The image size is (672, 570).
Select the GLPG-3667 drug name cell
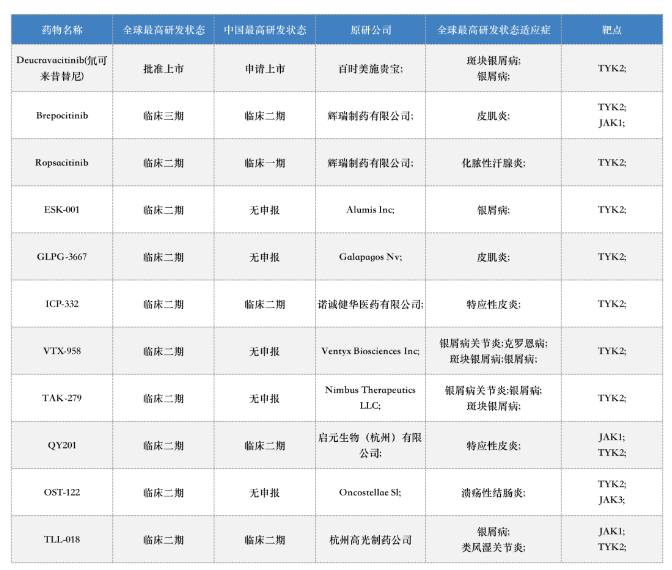pyautogui.click(x=62, y=257)
